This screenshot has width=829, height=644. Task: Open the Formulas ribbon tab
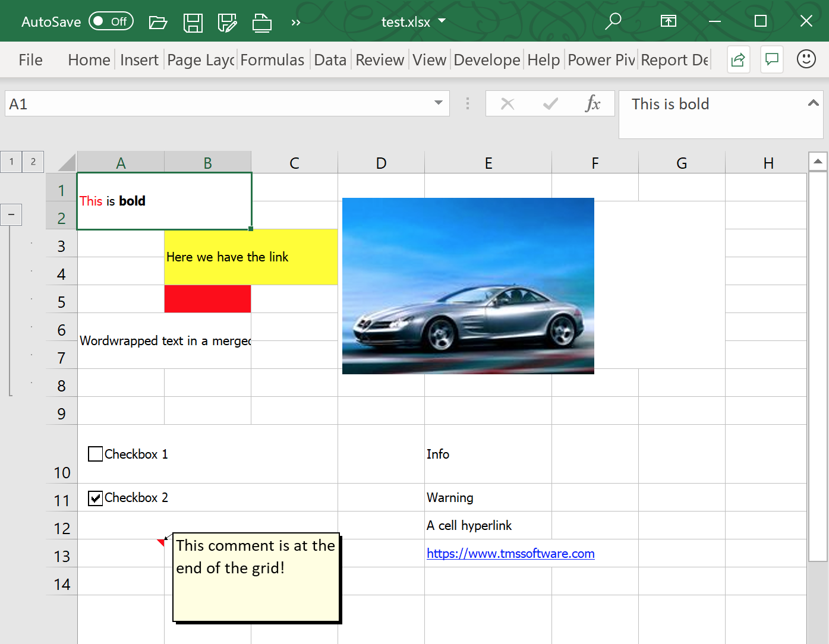[272, 60]
